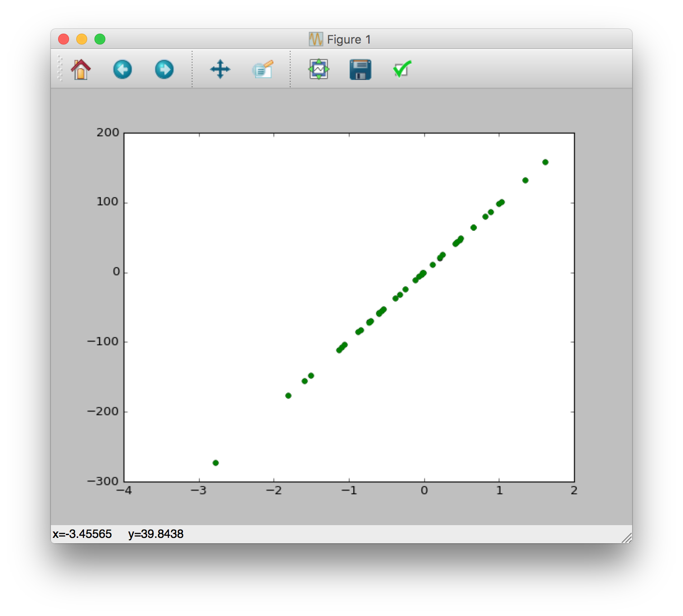Click the 'Figure 1' window title
The image size is (683, 616).
349,40
